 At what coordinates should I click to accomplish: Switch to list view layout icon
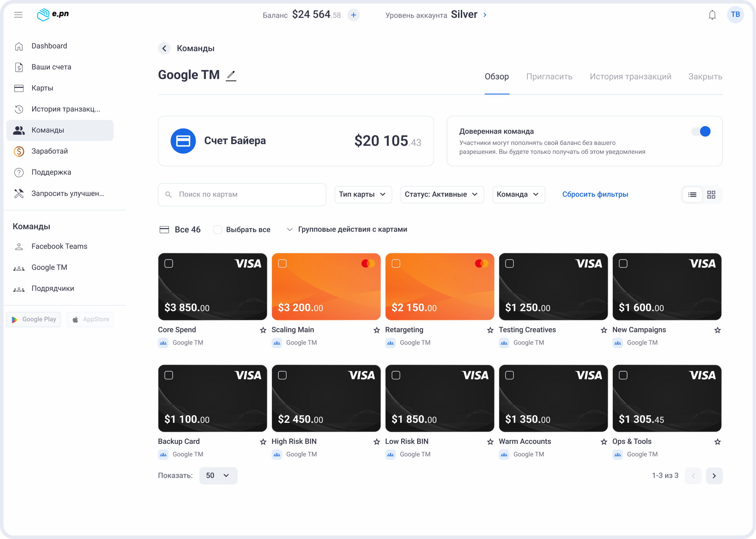pos(692,195)
